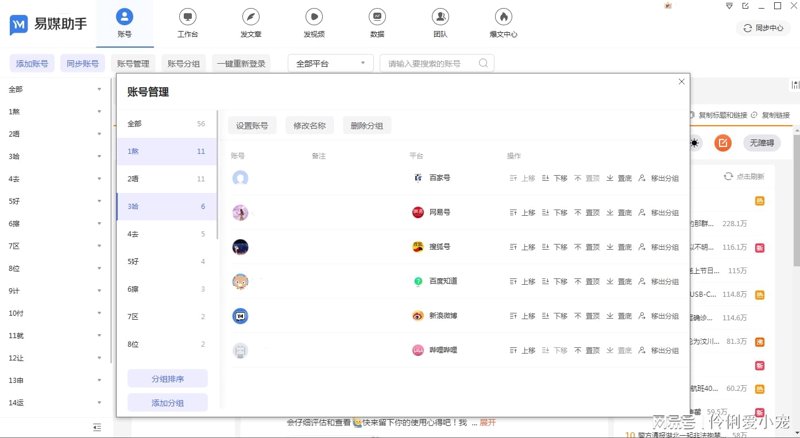Image resolution: width=800 pixels, height=438 pixels.
Task: Click the 修改名称 button in the dialog
Action: pos(310,126)
